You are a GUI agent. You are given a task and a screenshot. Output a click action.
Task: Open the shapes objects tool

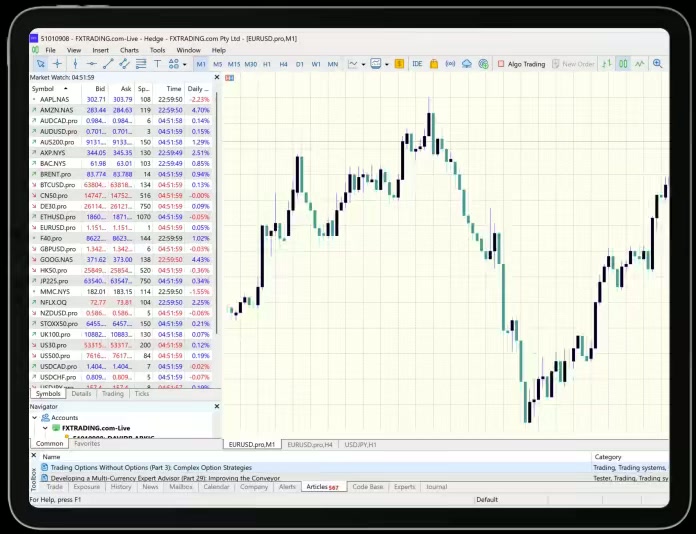(x=174, y=64)
